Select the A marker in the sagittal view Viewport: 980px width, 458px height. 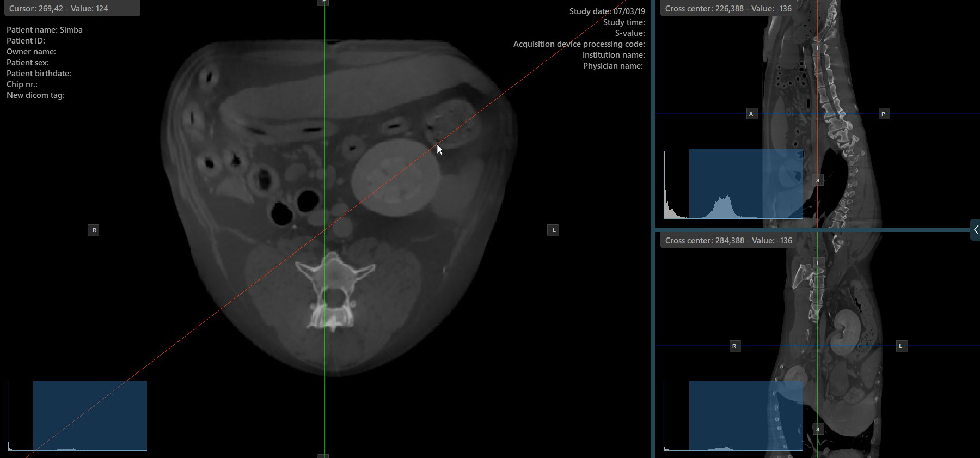pyautogui.click(x=751, y=114)
